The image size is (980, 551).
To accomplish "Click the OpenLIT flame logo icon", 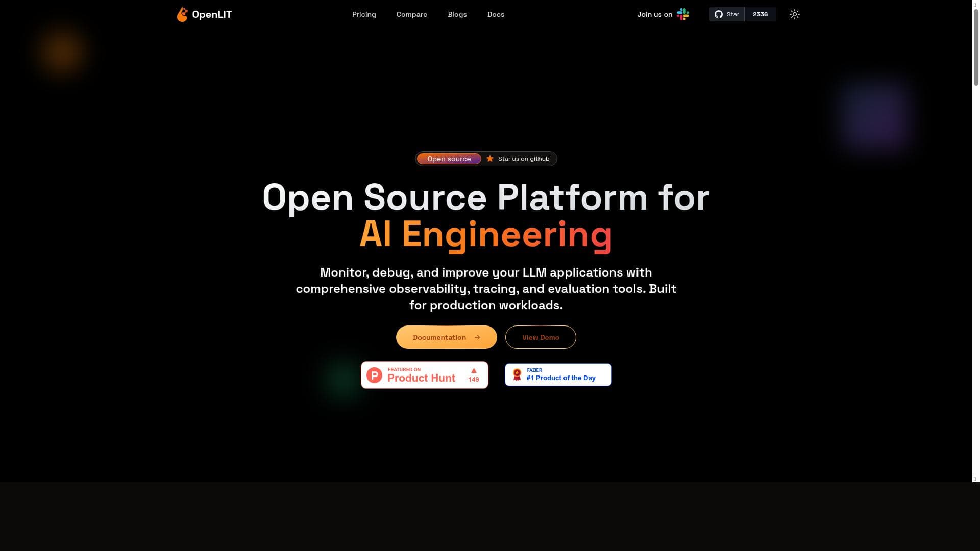I will [182, 14].
